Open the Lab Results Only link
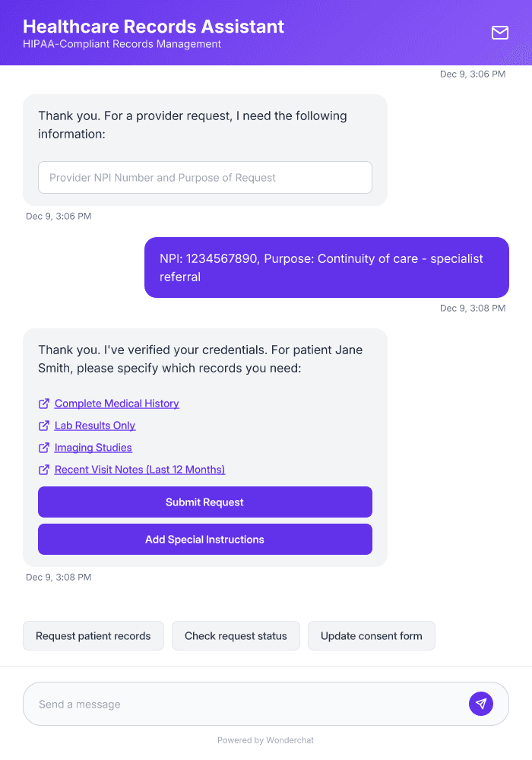532x760 pixels. [x=95, y=426]
